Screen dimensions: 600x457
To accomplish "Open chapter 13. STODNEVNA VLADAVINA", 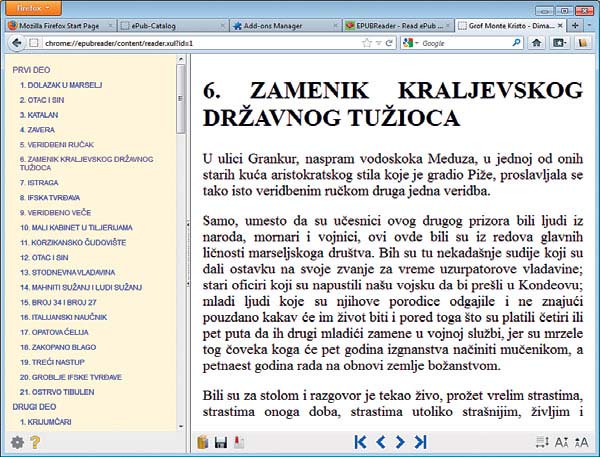I will 67,272.
